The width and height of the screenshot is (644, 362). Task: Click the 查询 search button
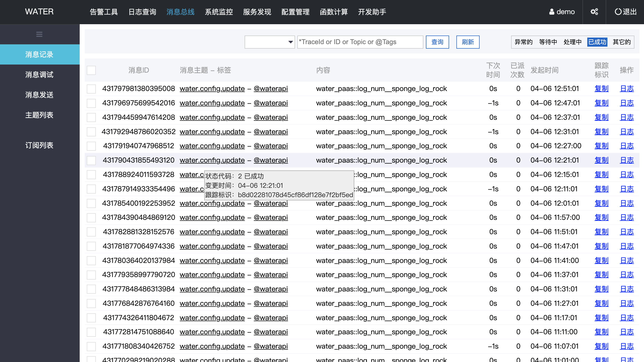coord(437,42)
